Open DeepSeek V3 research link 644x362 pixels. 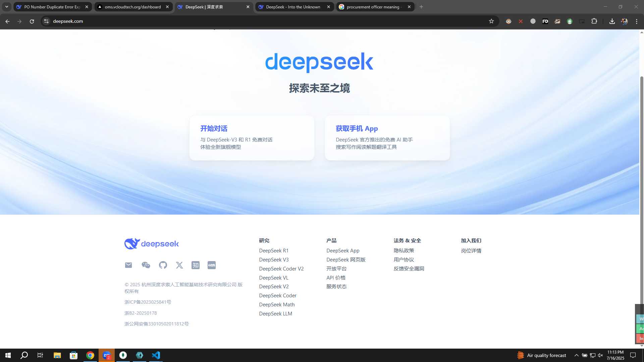click(x=274, y=260)
